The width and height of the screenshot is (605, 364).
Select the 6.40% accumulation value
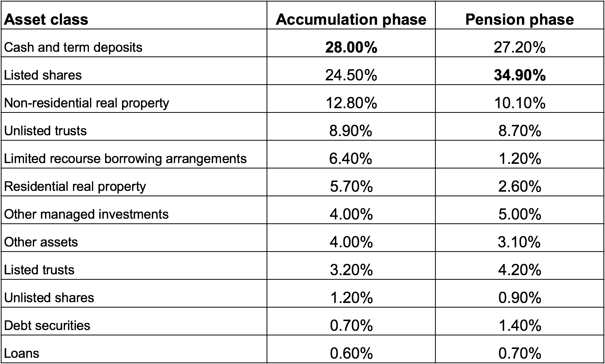tap(351, 159)
